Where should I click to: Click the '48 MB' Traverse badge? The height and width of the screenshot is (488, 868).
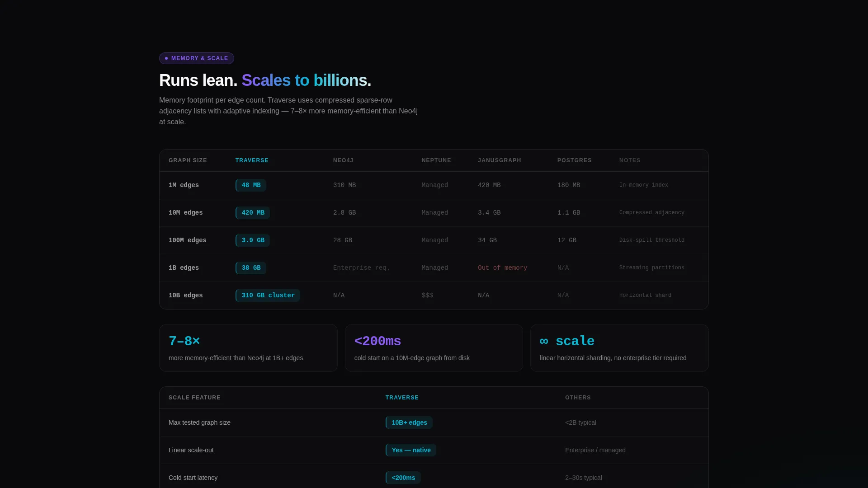(x=251, y=185)
